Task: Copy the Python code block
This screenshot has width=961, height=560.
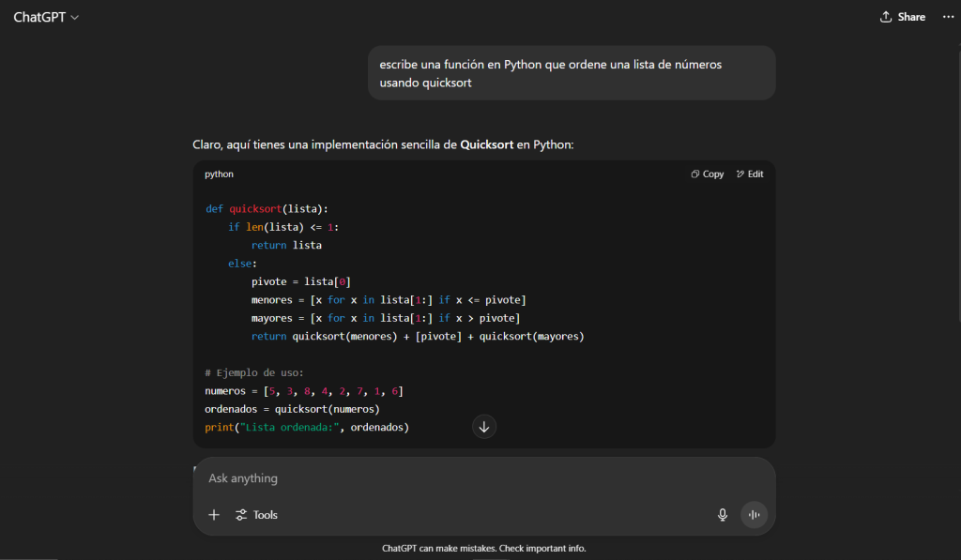Action: pyautogui.click(x=708, y=174)
